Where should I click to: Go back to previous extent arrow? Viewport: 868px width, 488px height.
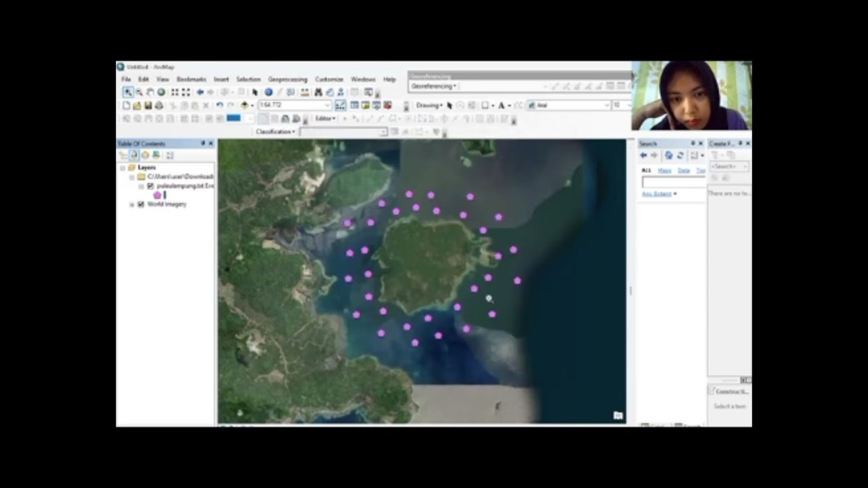pos(200,92)
